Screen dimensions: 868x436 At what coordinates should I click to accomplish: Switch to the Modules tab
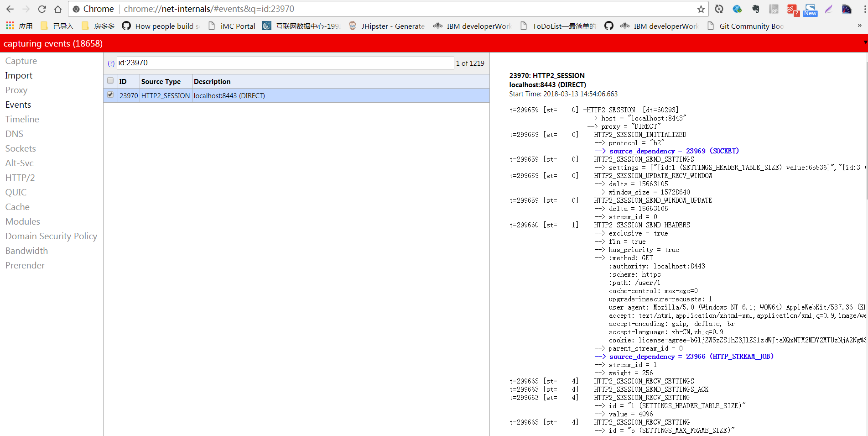23,221
